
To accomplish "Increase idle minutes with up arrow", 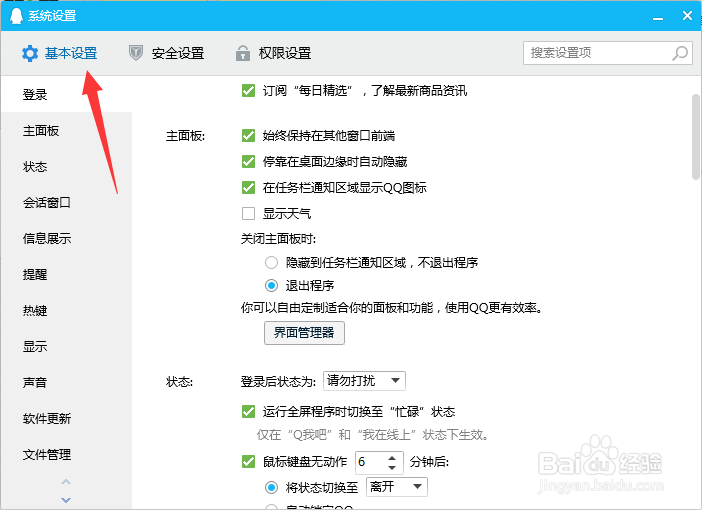I will (x=392, y=458).
